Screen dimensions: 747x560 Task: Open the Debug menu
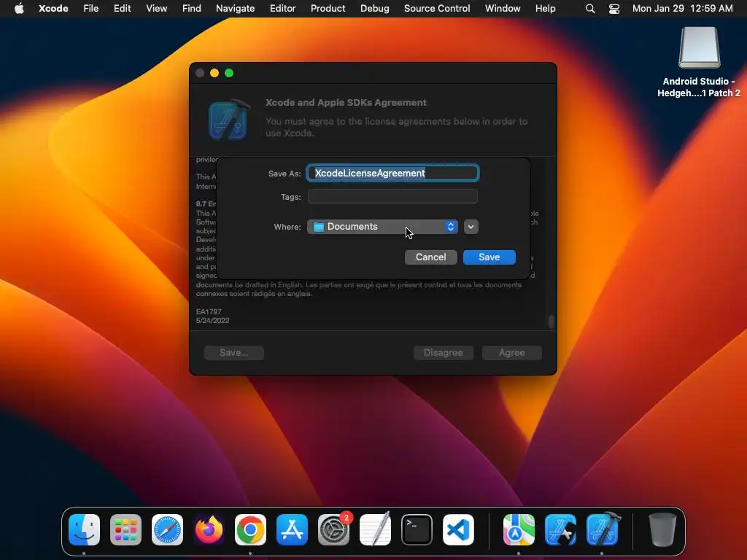[x=374, y=9]
